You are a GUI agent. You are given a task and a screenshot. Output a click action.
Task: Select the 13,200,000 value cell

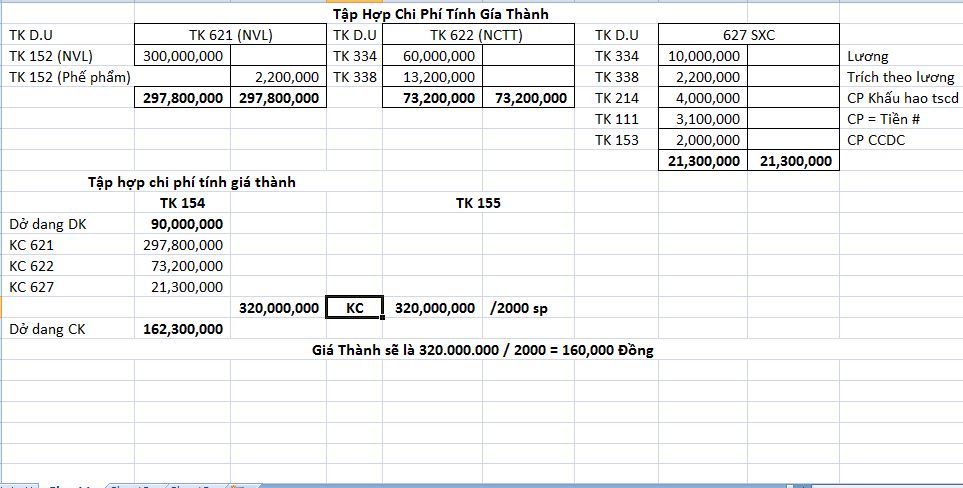pos(431,77)
